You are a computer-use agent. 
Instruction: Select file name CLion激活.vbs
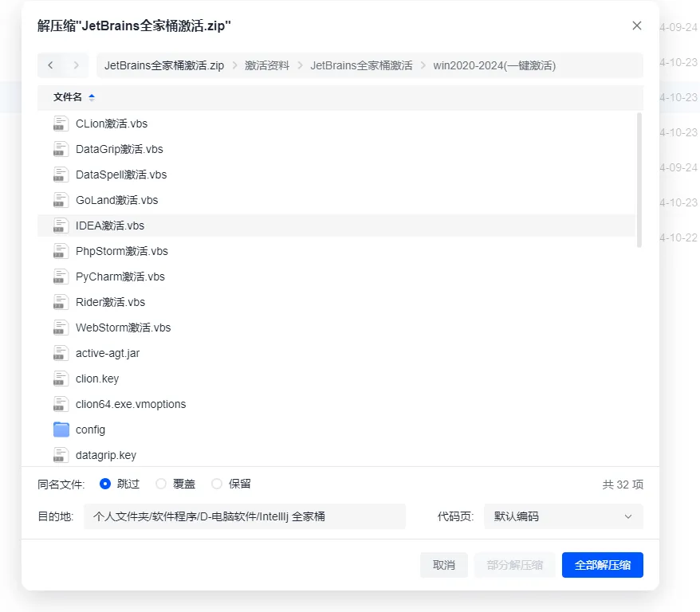click(112, 124)
